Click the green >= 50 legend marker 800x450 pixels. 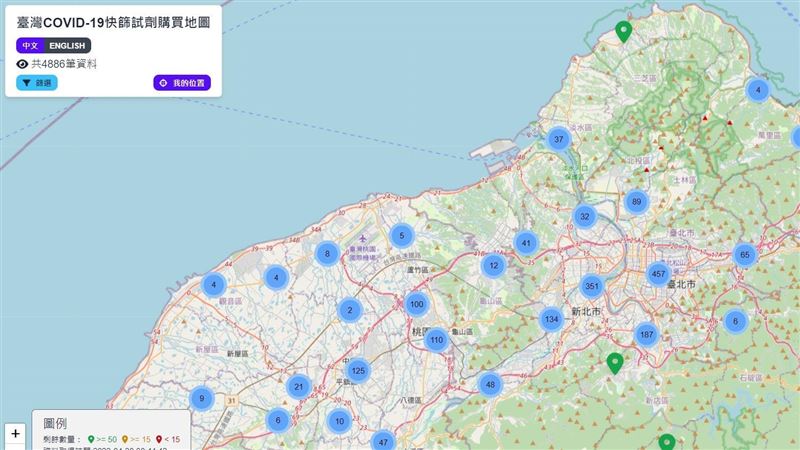(91, 439)
